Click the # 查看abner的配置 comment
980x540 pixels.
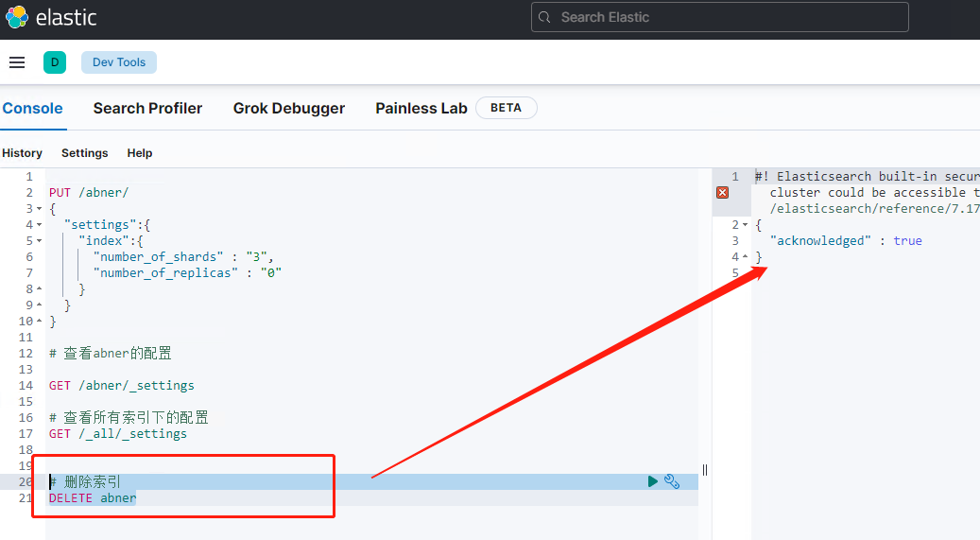click(x=111, y=353)
